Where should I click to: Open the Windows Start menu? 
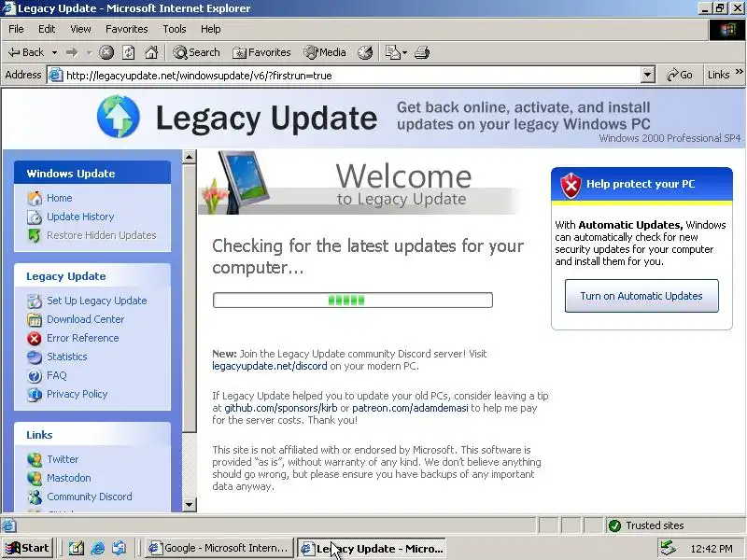28,548
